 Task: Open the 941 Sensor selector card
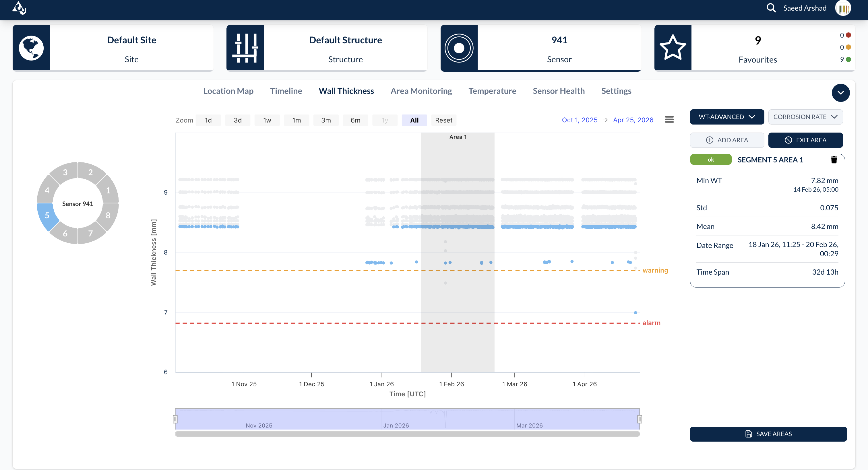(x=541, y=48)
